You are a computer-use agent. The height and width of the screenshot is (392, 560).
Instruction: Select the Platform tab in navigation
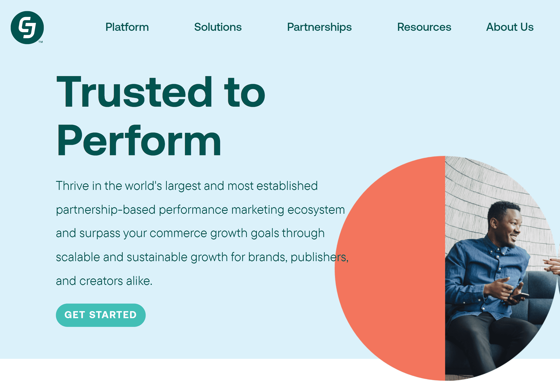127,27
